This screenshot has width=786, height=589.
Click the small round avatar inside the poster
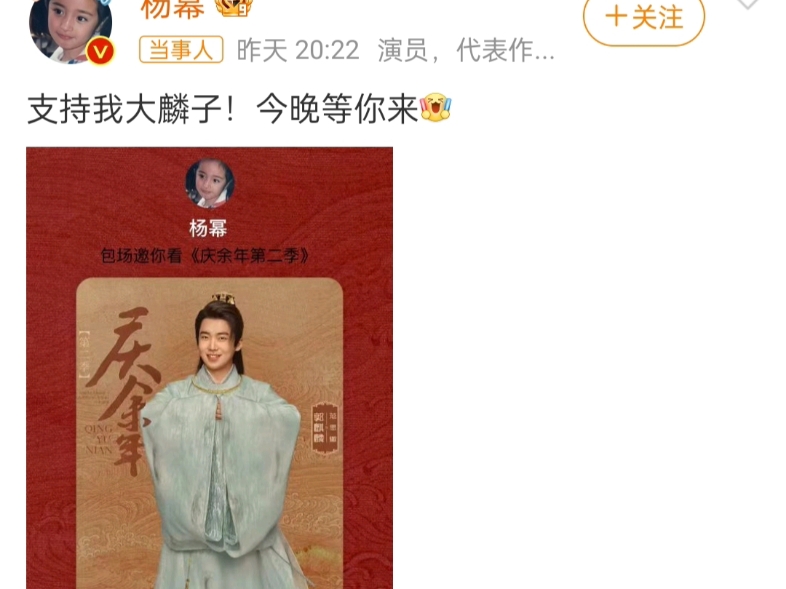point(210,183)
